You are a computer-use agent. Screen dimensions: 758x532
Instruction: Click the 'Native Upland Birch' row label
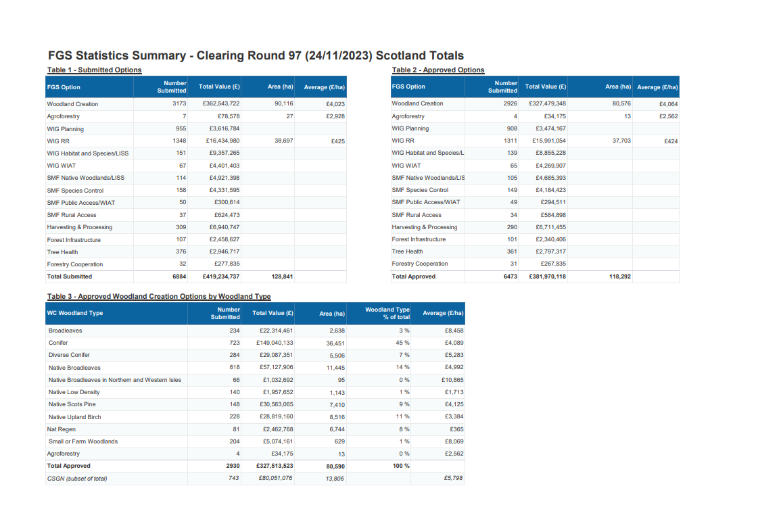75,417
